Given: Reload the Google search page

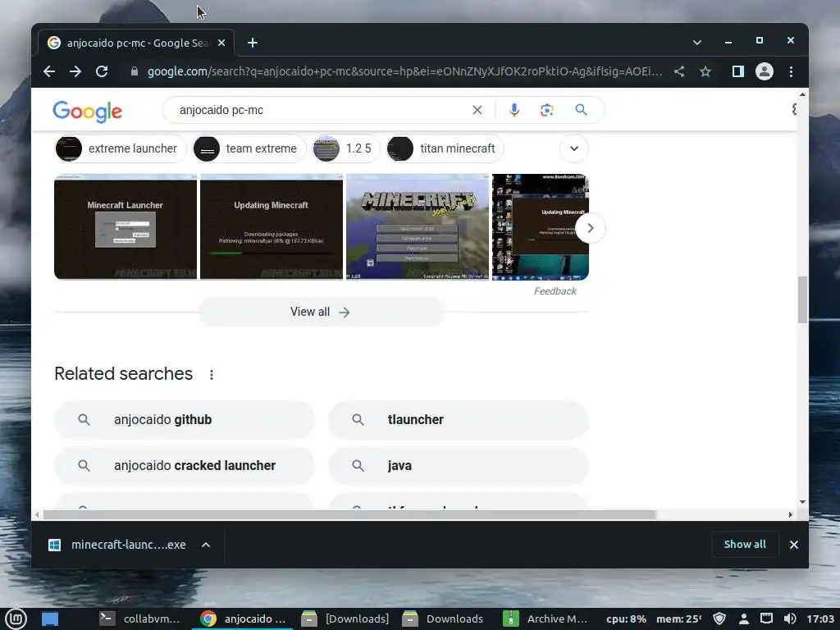Looking at the screenshot, I should [x=102, y=71].
